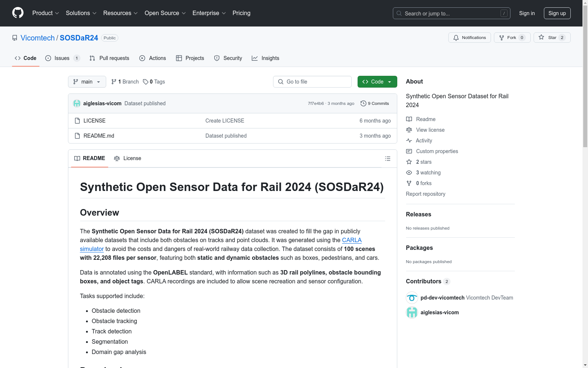Click the tag icon beside 0 Tags
Image resolution: width=588 pixels, height=368 pixels.
146,82
